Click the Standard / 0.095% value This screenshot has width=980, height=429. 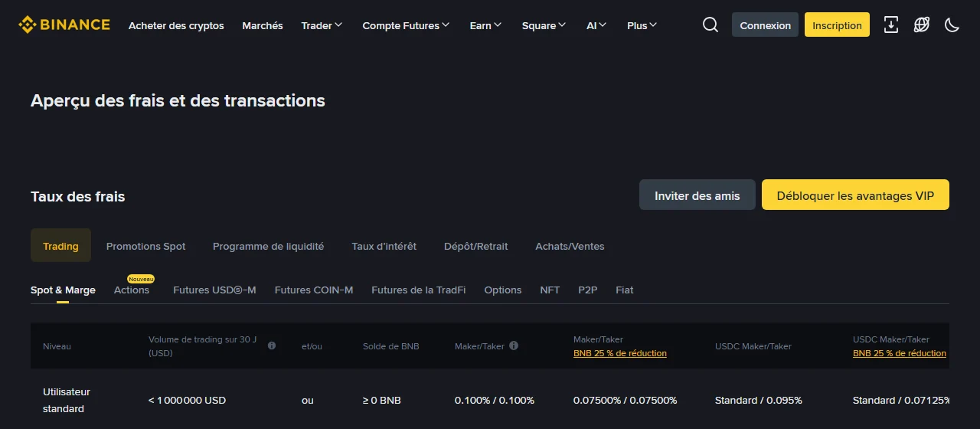(758, 400)
